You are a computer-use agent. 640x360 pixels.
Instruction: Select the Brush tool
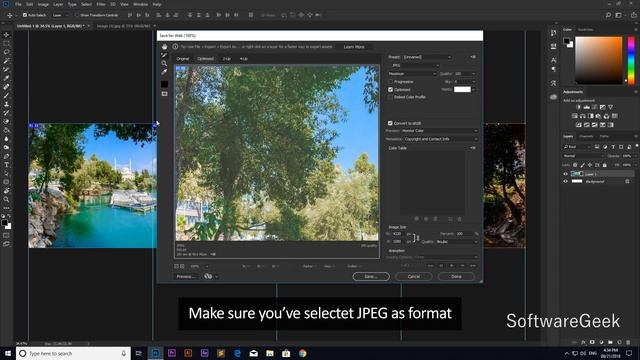[6, 96]
